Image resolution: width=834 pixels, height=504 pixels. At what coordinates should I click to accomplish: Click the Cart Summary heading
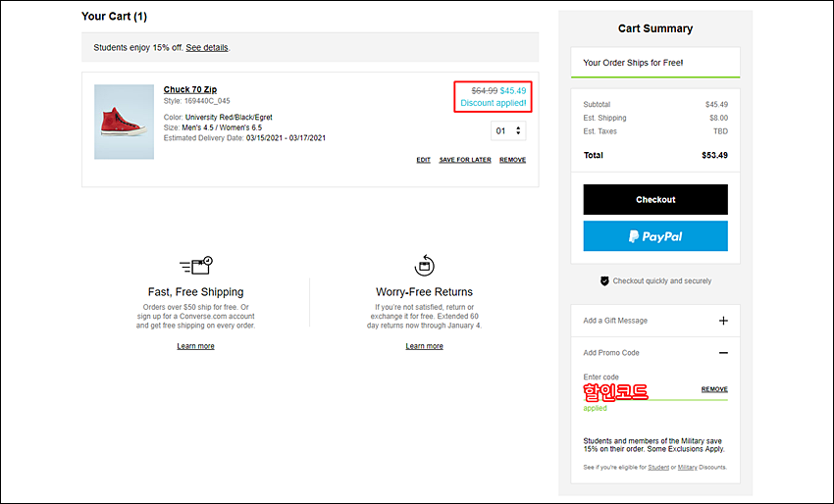(x=655, y=28)
